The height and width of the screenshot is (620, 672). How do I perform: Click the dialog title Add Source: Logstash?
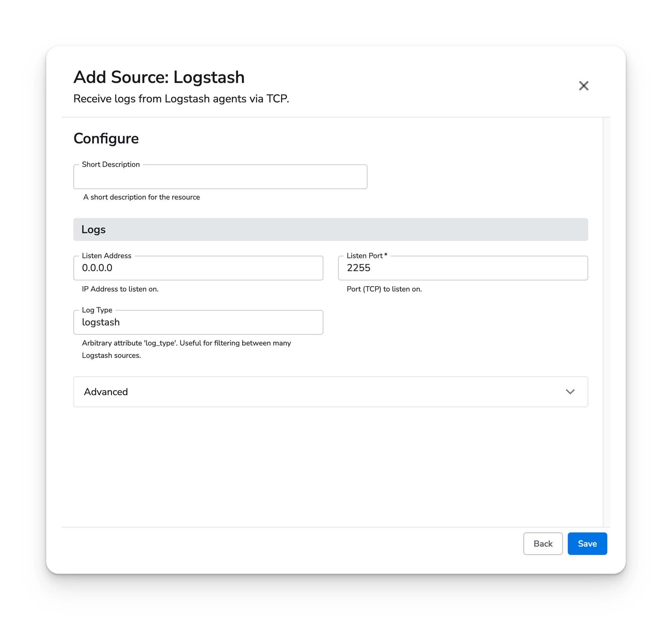click(x=159, y=77)
